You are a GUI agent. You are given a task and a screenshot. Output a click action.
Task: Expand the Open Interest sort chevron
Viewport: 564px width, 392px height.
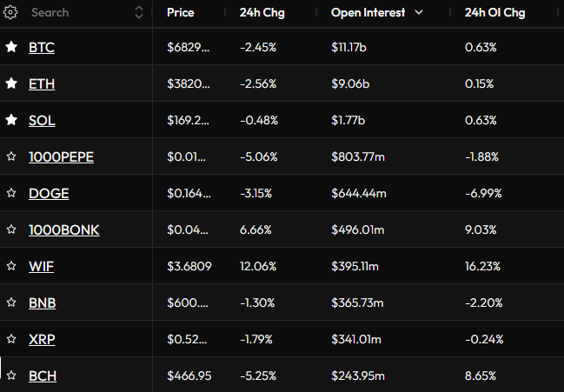[x=419, y=13]
